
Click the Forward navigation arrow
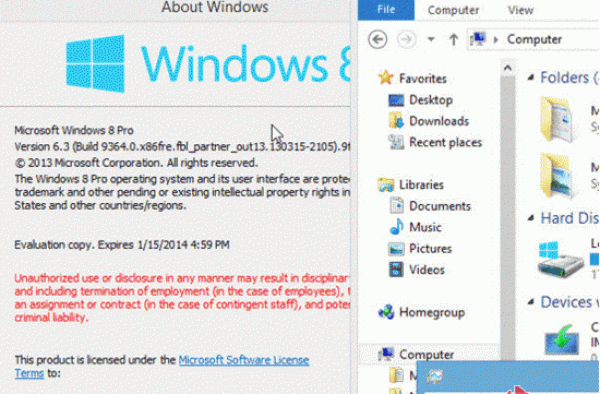coord(406,39)
